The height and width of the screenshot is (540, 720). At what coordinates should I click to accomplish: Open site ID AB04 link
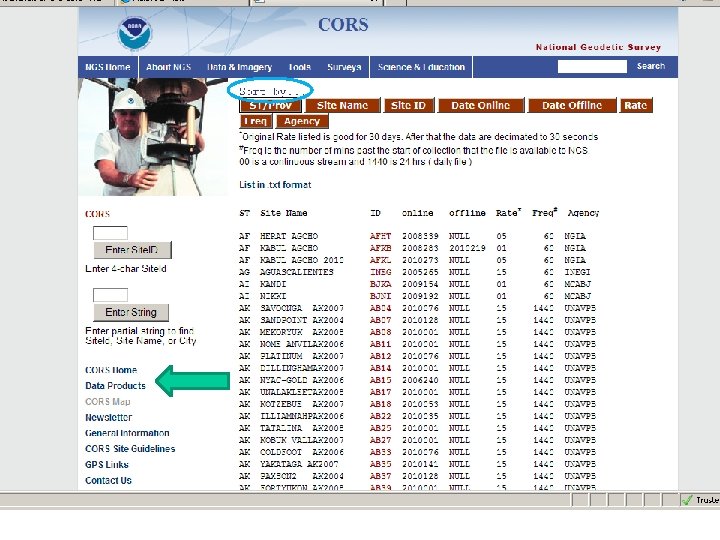380,308
